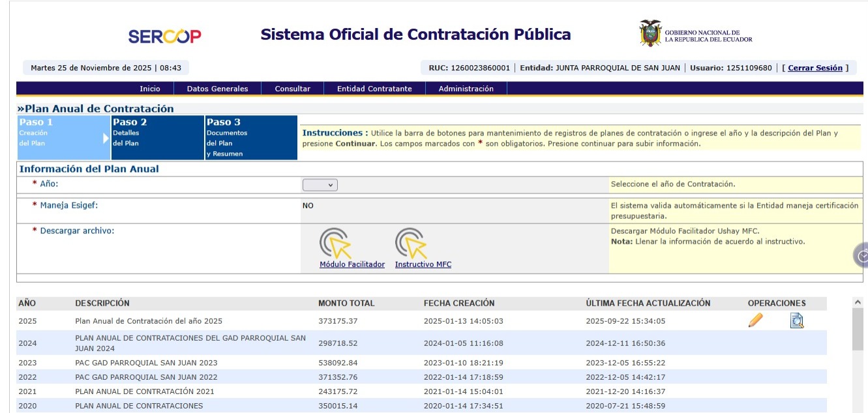
Task: Open the Datos Generales menu
Action: [x=217, y=89]
